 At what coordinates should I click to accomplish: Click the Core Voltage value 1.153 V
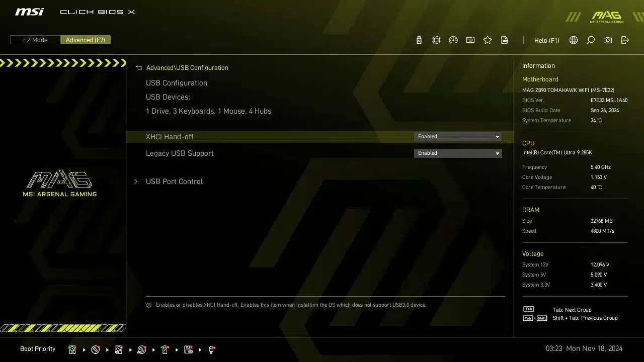coord(599,177)
